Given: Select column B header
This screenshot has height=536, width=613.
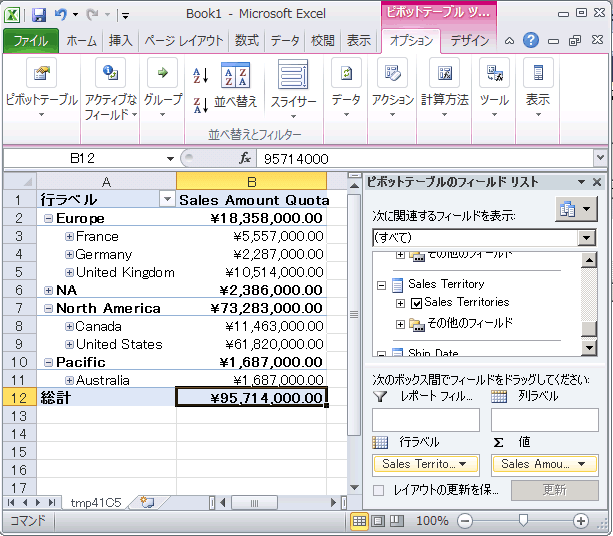Looking at the screenshot, I should [251, 182].
